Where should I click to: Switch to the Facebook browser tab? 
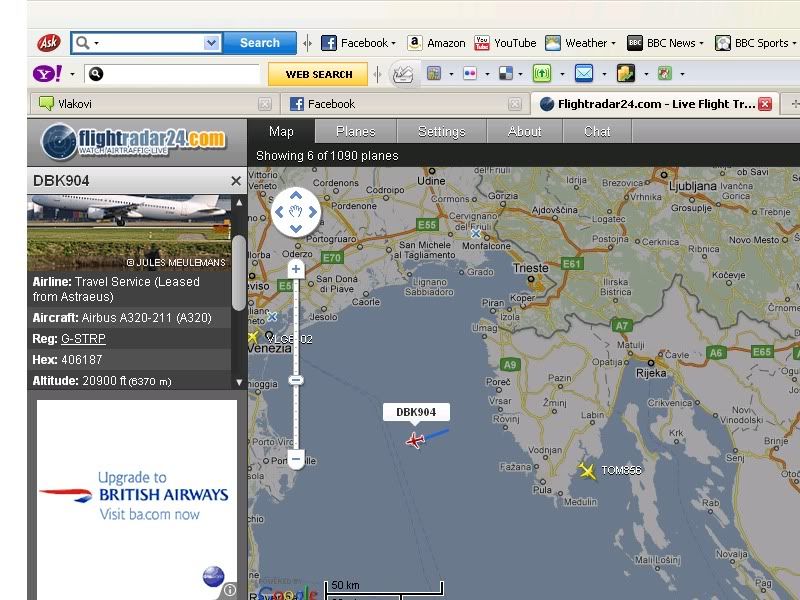tap(403, 104)
